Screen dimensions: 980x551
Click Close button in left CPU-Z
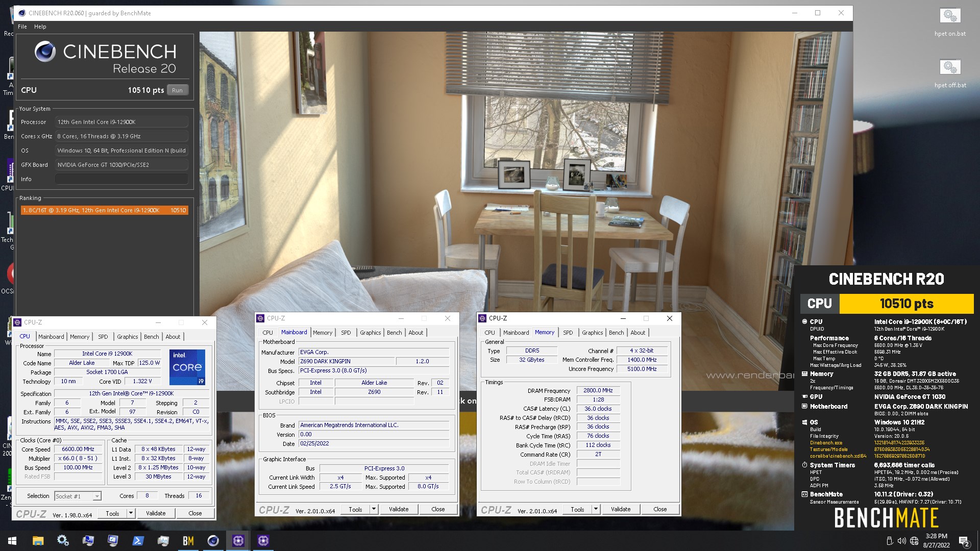click(195, 513)
